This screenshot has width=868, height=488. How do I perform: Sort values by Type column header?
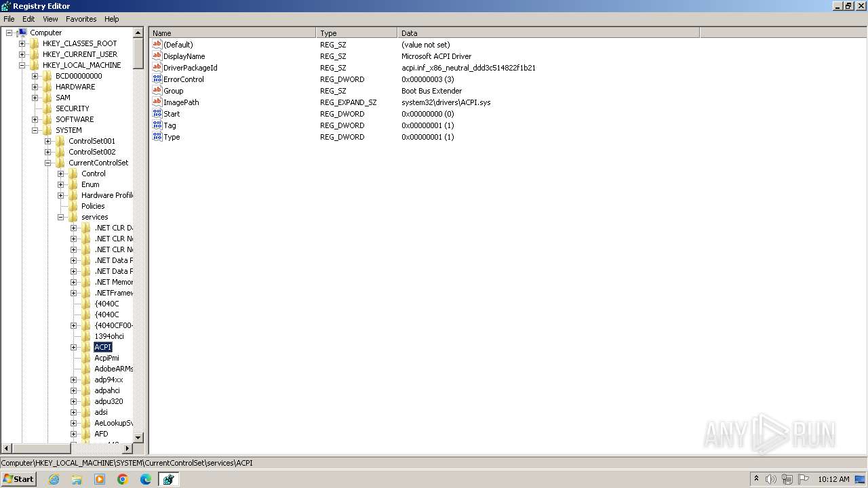(357, 33)
